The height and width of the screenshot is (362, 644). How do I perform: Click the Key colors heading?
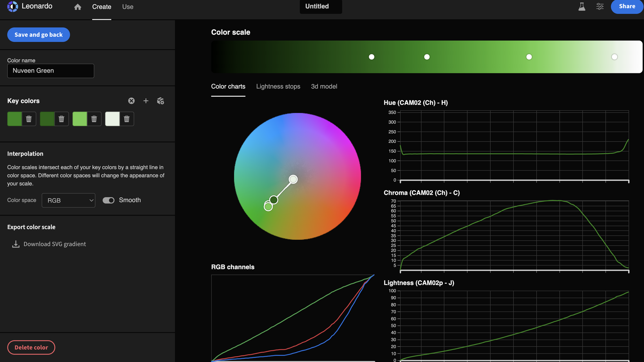click(23, 101)
